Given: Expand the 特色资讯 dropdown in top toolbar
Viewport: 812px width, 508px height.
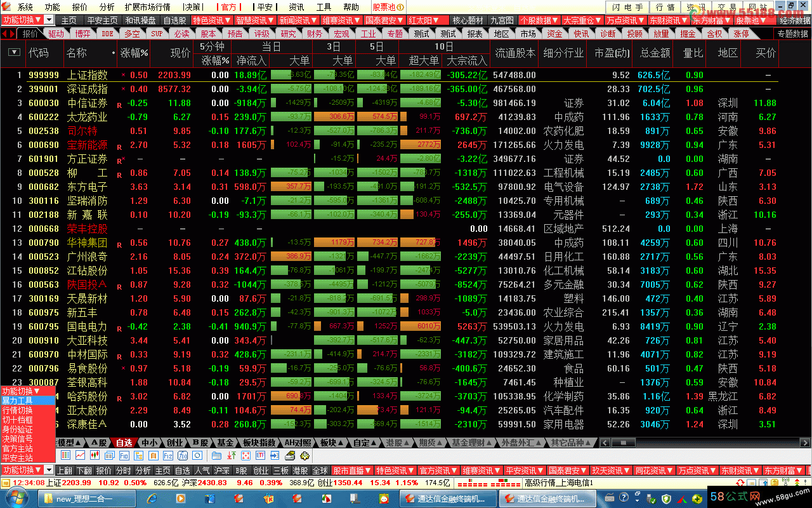Looking at the screenshot, I should click(x=213, y=20).
